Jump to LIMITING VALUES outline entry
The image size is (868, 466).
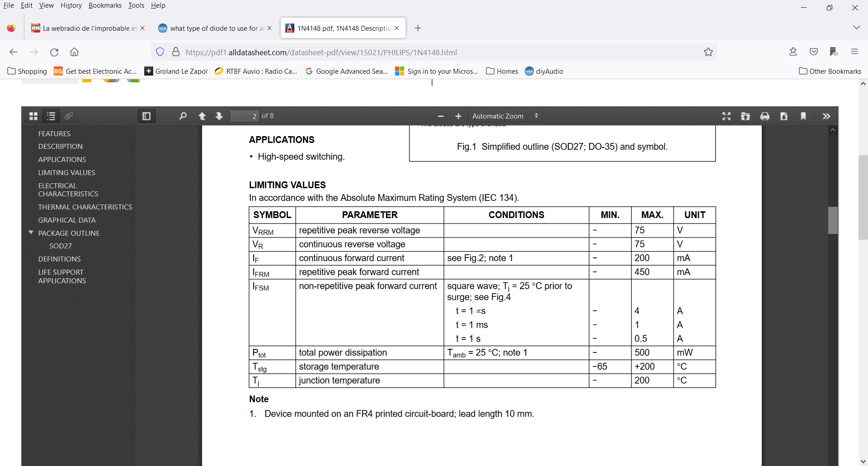click(x=66, y=172)
